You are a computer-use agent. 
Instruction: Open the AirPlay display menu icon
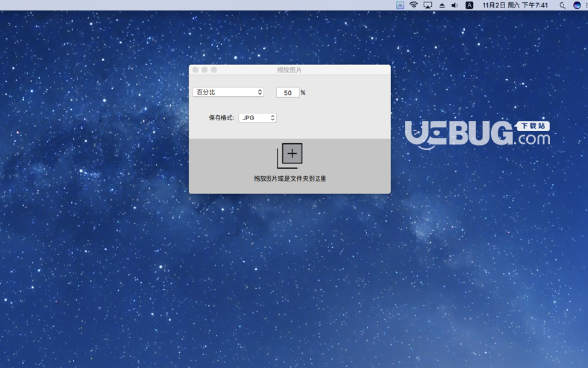click(x=428, y=5)
